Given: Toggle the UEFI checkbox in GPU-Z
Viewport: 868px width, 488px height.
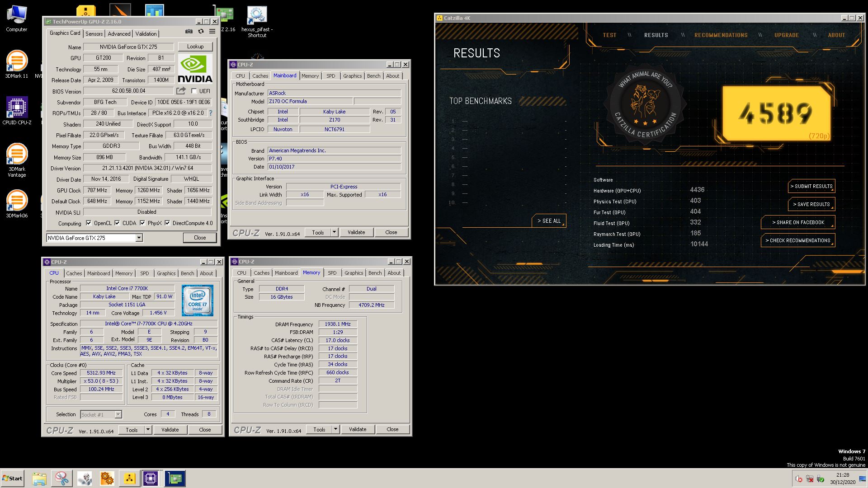Looking at the screenshot, I should [194, 91].
